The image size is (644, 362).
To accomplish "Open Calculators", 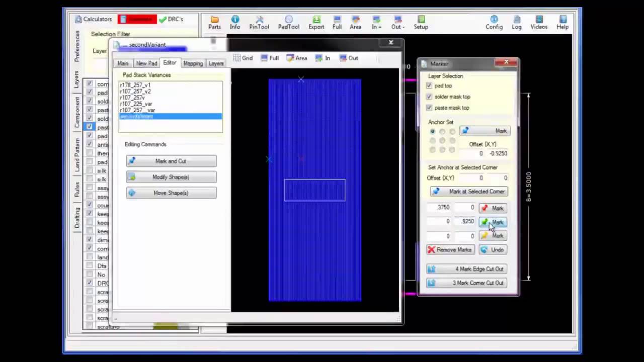I will [94, 19].
